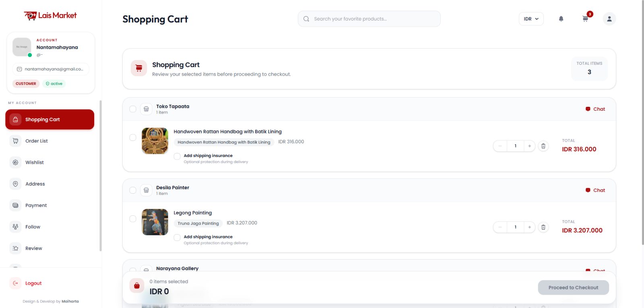Delete the Legong Painting from cart

pyautogui.click(x=543, y=227)
